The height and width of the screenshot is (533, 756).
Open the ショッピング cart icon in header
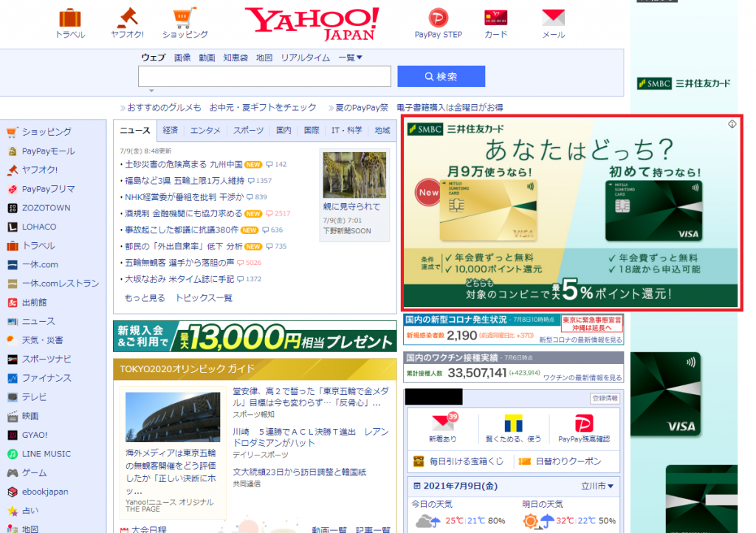click(185, 18)
